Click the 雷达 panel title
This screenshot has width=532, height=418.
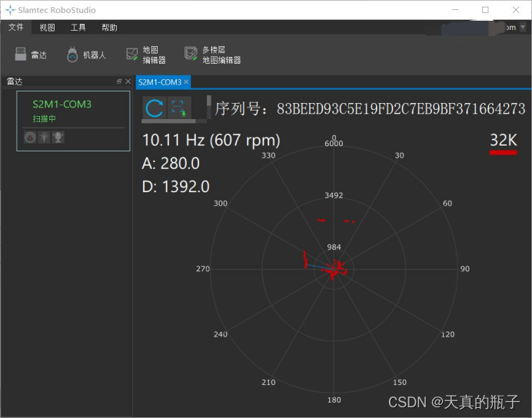pyautogui.click(x=15, y=81)
